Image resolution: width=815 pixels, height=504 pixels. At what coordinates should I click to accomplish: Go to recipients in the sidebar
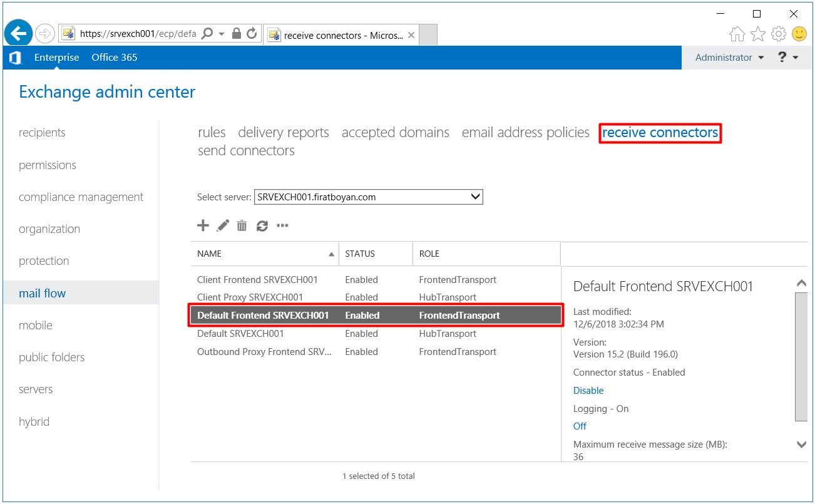42,133
